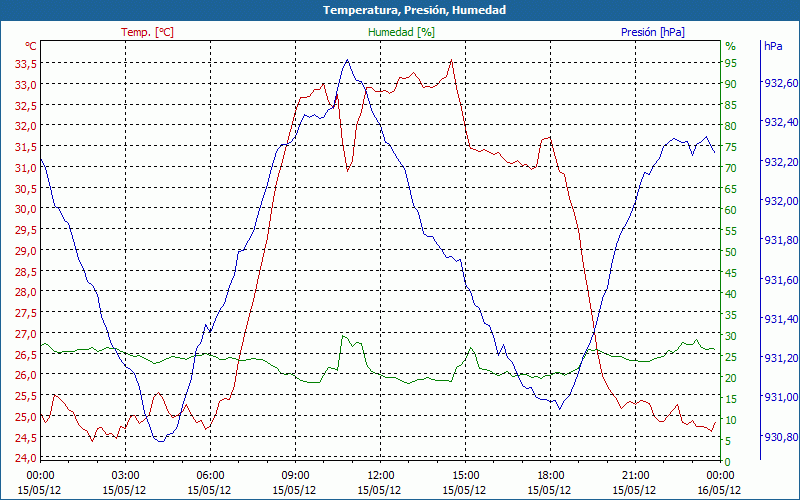The image size is (800, 500).
Task: Click the '09:00' time axis label
Action: [x=295, y=476]
